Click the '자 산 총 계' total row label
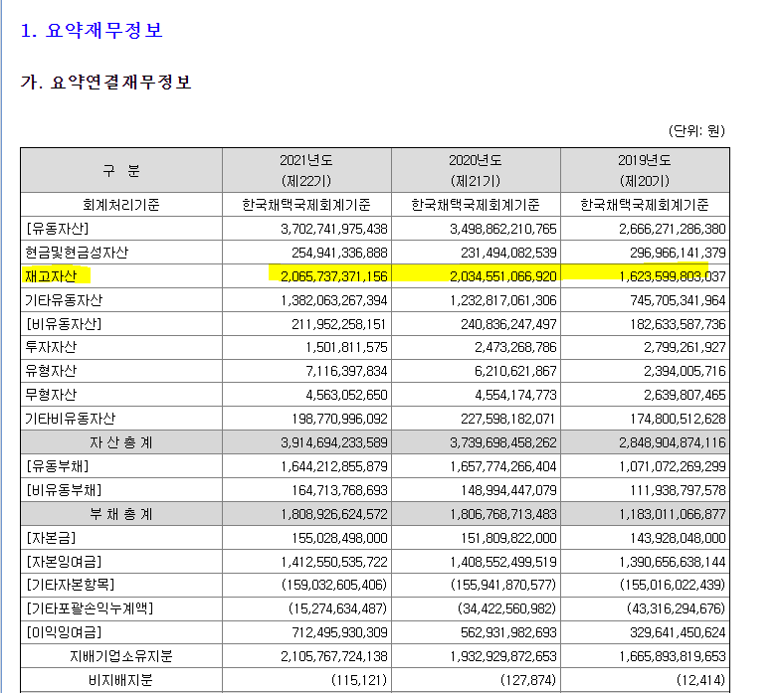This screenshot has width=784, height=693. point(121,442)
